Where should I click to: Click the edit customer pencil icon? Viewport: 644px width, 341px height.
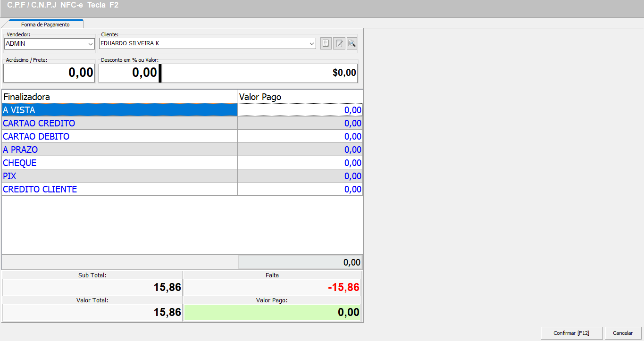point(339,44)
